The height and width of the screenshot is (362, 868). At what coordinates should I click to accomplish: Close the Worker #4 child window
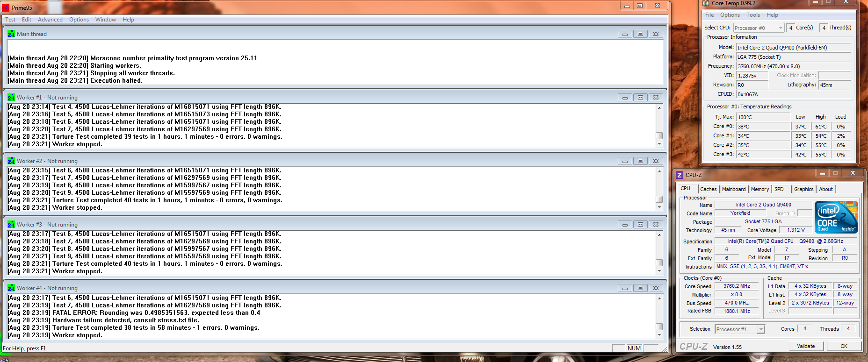point(656,288)
